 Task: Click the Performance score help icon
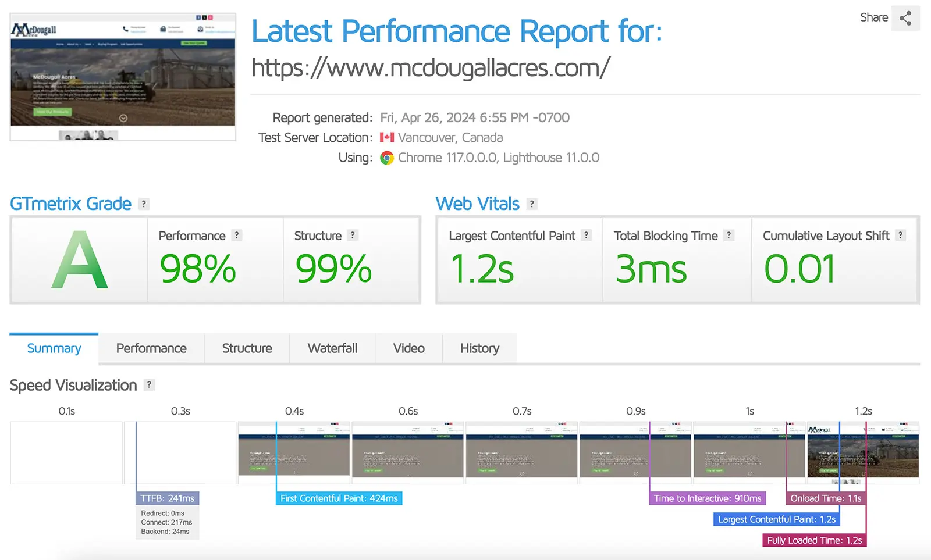pyautogui.click(x=236, y=236)
